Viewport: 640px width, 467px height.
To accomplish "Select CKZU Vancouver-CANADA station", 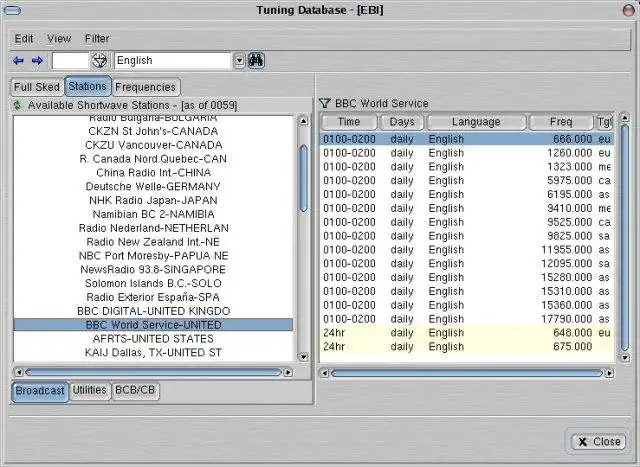I will click(x=153, y=145).
